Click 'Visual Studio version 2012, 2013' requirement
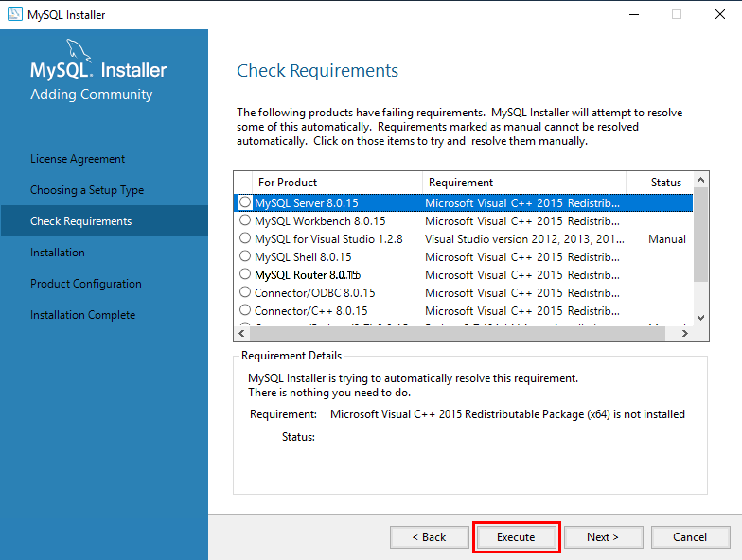Viewport: 742px width, 560px height. [524, 239]
